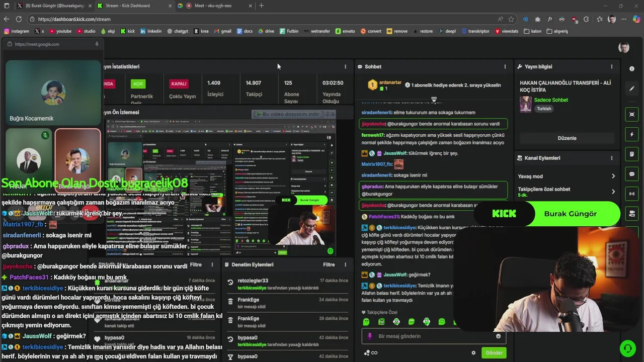Open the green support headset button
The image size is (644, 362).
tap(627, 348)
